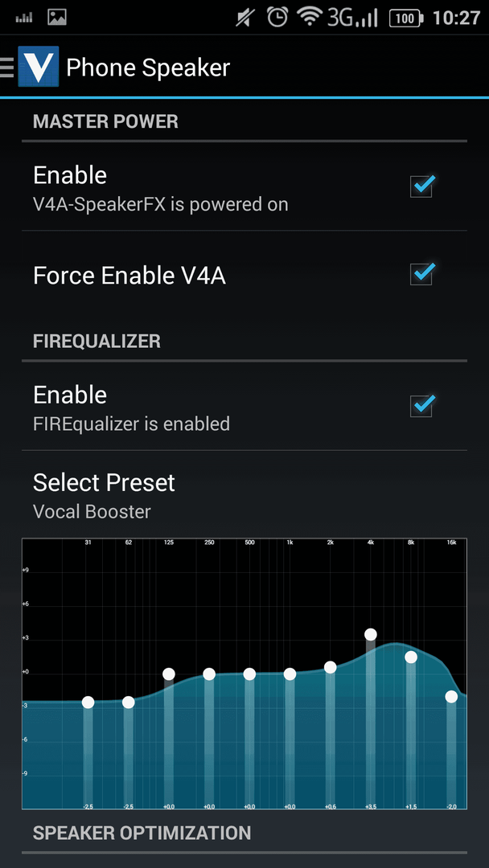
Task: Tap the alarm clock status icon
Action: 277,18
